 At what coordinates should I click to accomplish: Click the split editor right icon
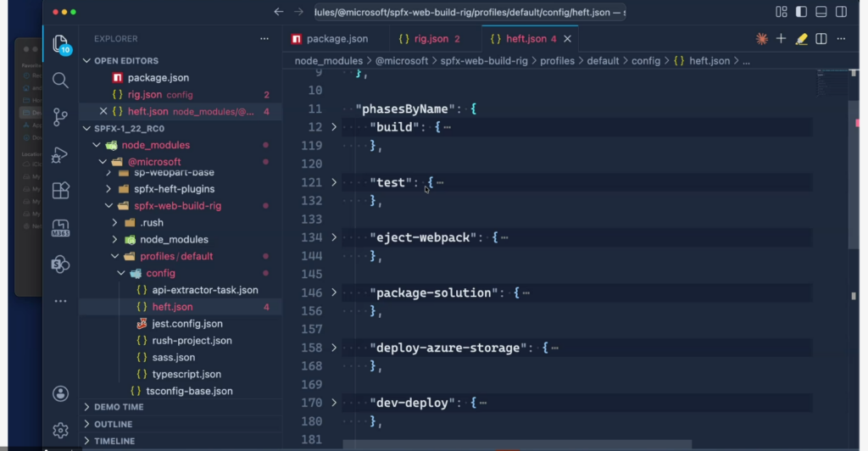[x=821, y=39]
